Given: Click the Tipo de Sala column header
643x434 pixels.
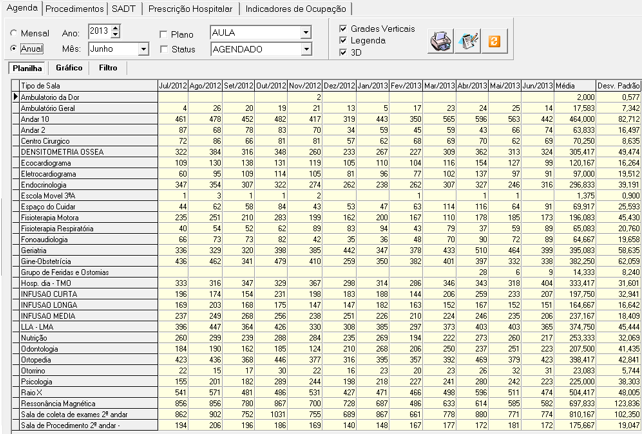Looking at the screenshot, I should pos(89,86).
